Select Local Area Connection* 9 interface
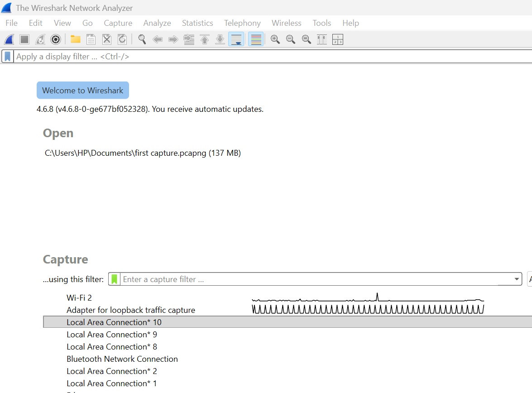The width and height of the screenshot is (532, 393). pyautogui.click(x=112, y=334)
